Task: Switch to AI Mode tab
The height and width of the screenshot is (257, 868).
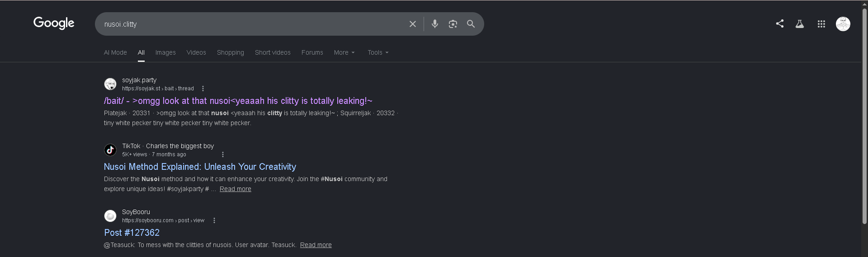Action: 115,52
